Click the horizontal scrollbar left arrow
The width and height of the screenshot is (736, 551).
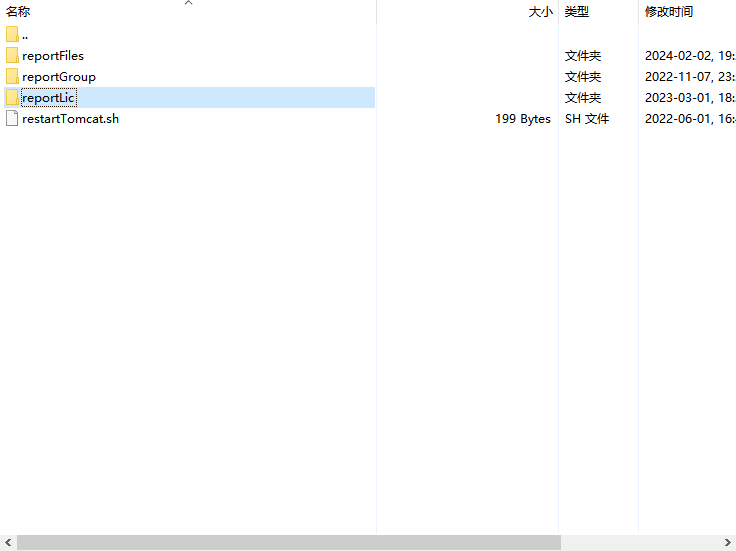coord(8,543)
